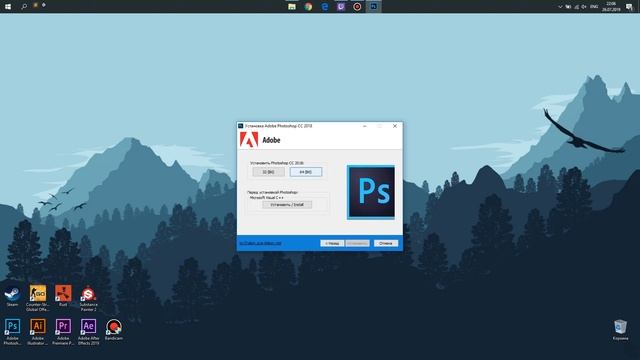Open the network tray icon

(576, 7)
